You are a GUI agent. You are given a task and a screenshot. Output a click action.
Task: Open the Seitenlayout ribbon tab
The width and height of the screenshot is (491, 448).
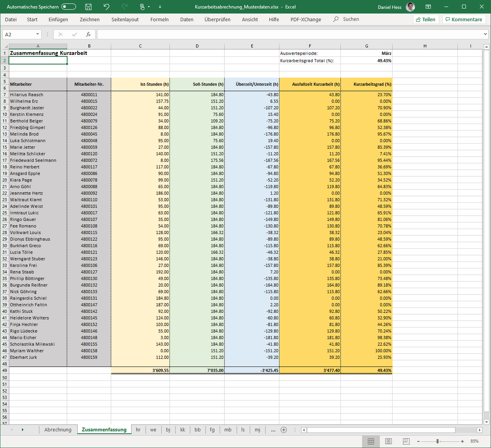tap(125, 20)
